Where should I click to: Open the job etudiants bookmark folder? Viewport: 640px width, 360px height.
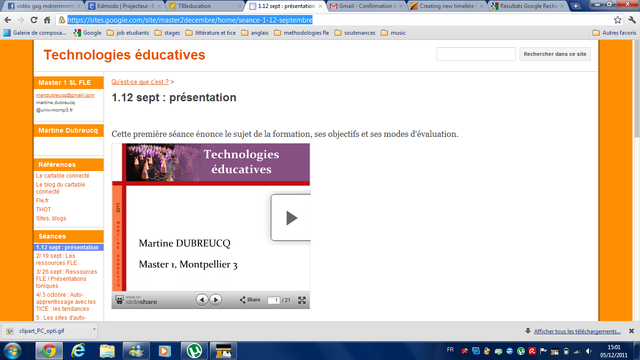(128, 33)
